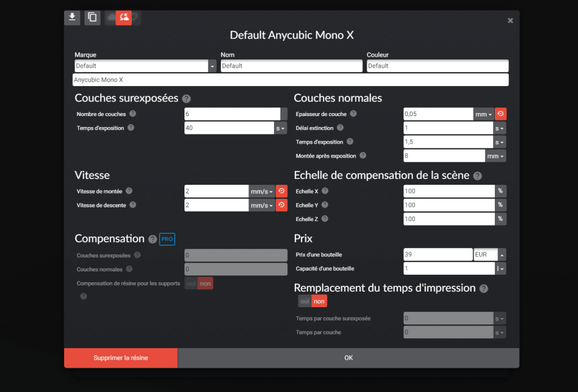Click the Nom input field
The image size is (578, 392).
point(291,66)
